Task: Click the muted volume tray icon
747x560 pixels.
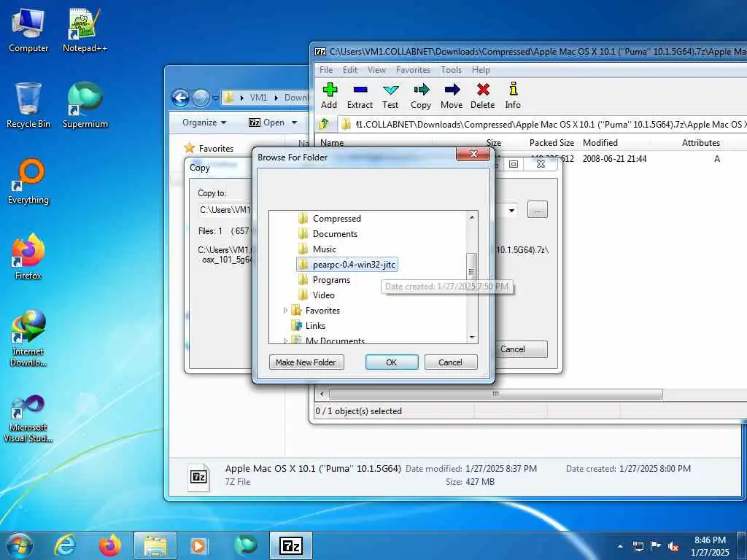Action: pyautogui.click(x=673, y=546)
